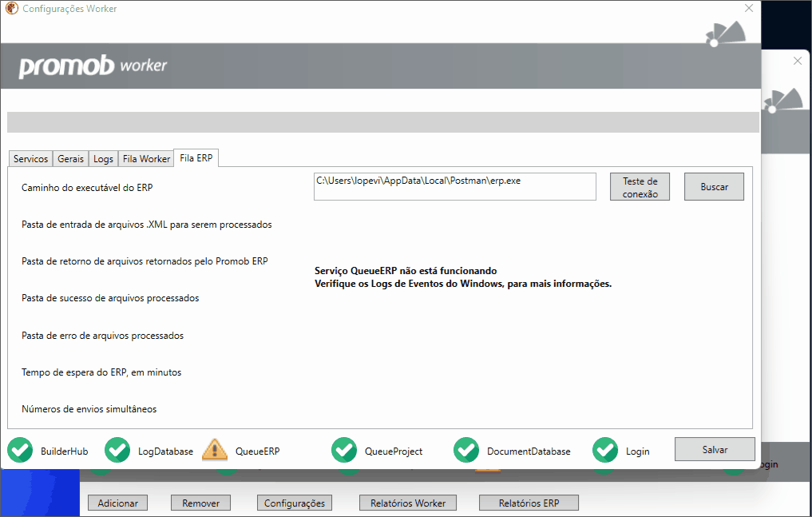Click the 'Pasta de erro de arquivos processados' label
Viewport: 812px width, 517px height.
pos(102,336)
